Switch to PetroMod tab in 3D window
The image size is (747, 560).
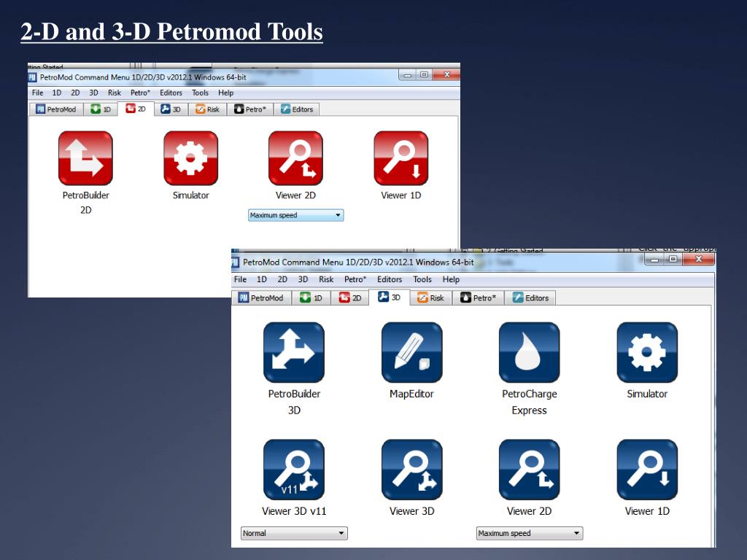coord(261,298)
